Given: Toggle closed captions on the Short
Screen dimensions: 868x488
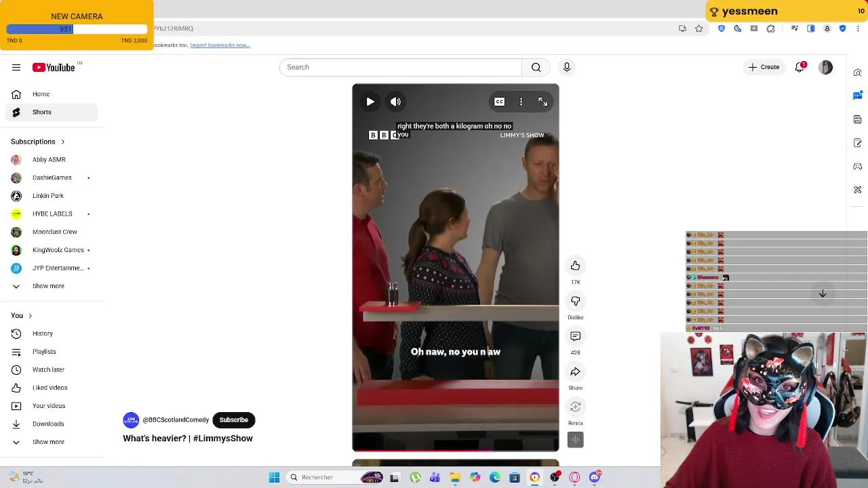Looking at the screenshot, I should click(499, 102).
